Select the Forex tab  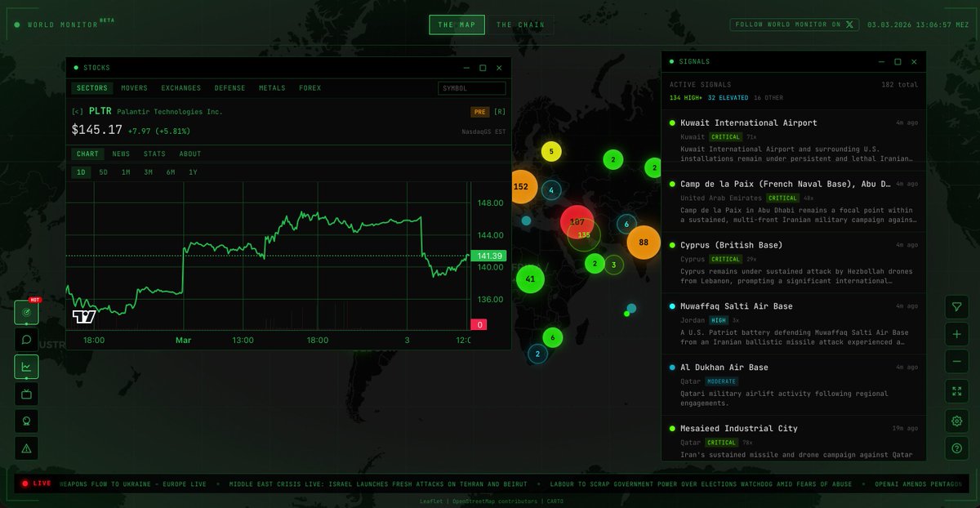[310, 88]
